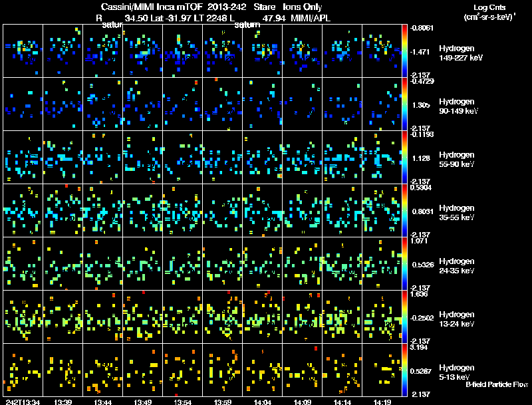Viewport: 532px width, 405px height.
Task: Select the 35-55 keV panel at 14:19
Action: [x=382, y=211]
